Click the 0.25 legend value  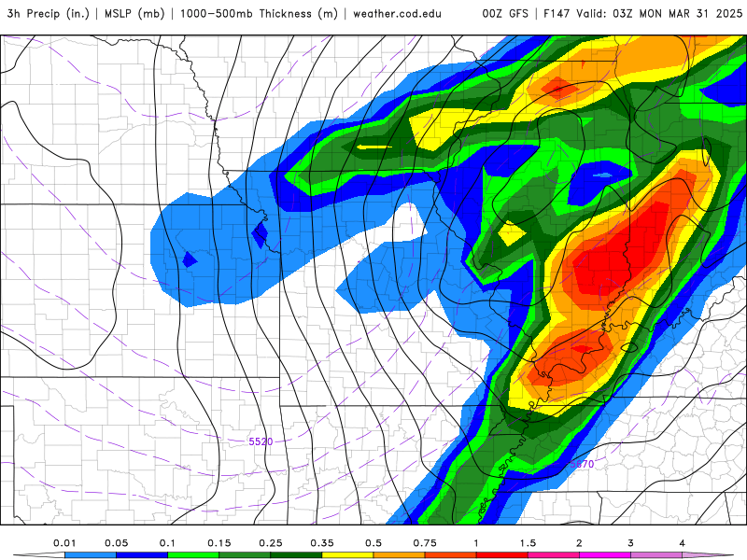pos(271,543)
